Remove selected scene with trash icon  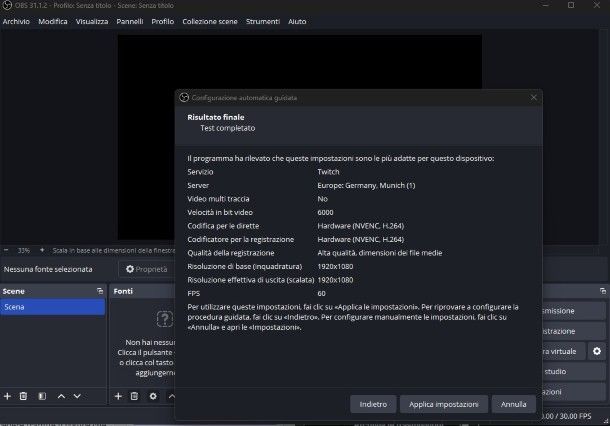(23, 396)
